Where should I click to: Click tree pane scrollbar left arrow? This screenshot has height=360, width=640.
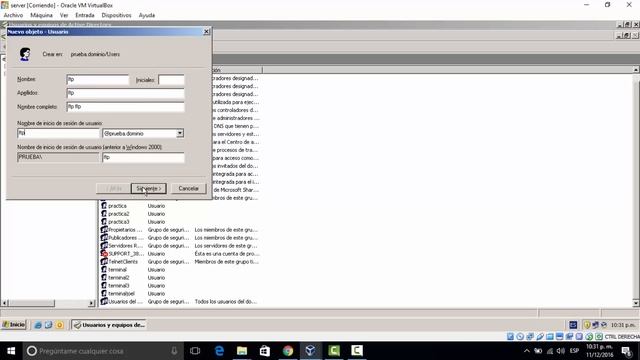[4, 303]
